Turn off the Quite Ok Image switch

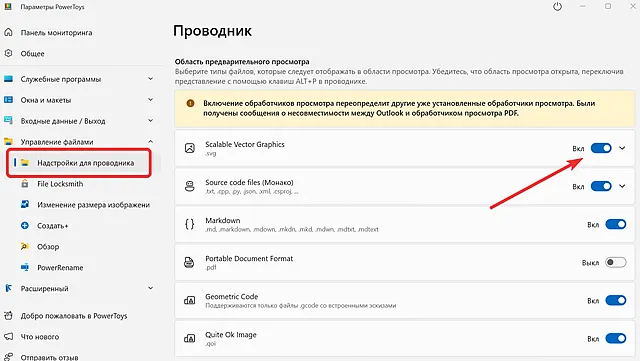click(616, 338)
